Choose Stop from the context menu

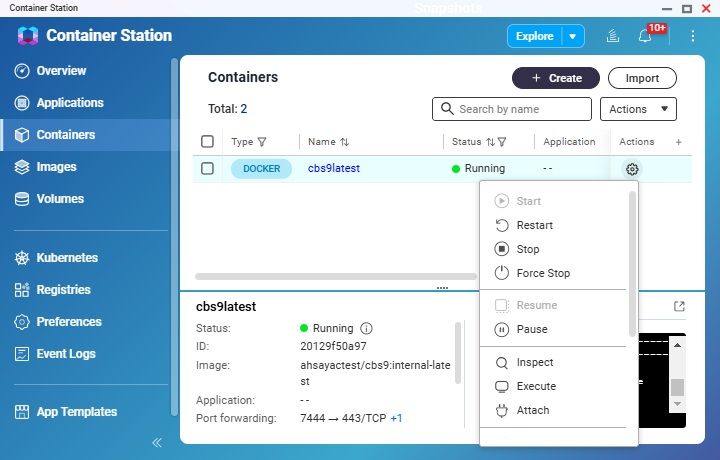tap(553, 249)
